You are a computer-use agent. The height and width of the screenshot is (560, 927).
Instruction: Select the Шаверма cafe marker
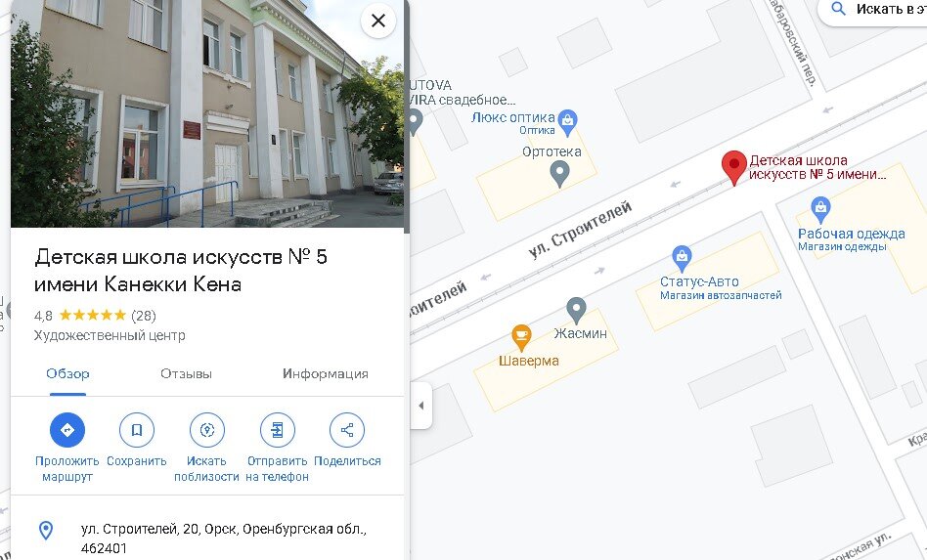pyautogui.click(x=521, y=337)
